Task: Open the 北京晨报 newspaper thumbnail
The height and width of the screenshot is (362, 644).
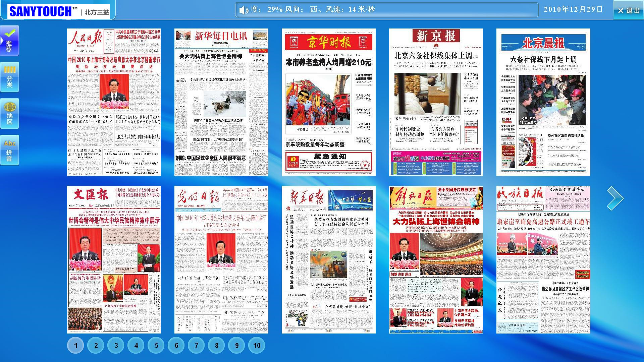Action: point(543,102)
